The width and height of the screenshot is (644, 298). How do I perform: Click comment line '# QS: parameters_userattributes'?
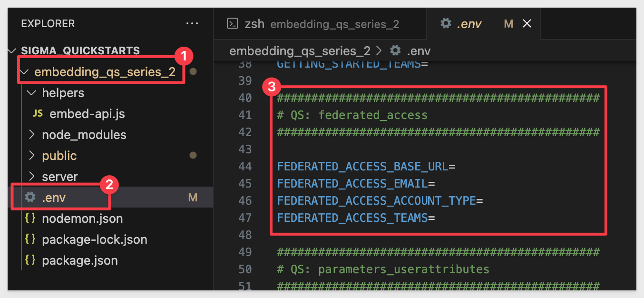(x=383, y=269)
